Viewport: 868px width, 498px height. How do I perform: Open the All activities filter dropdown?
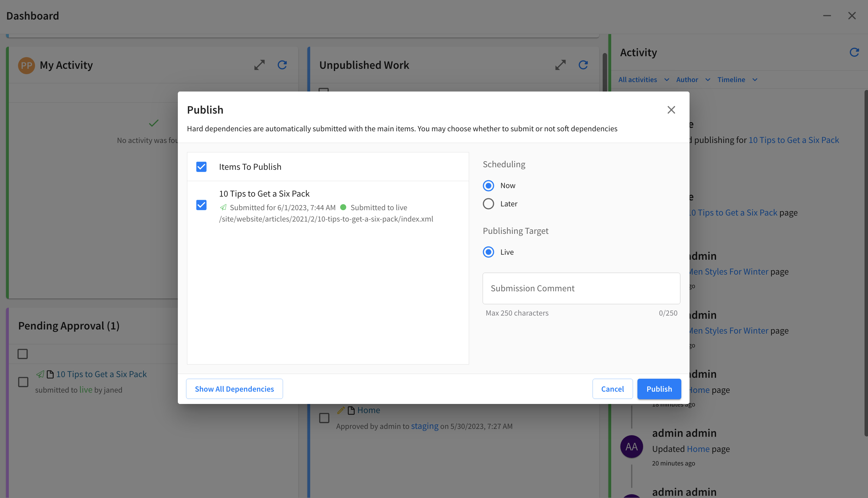click(643, 79)
